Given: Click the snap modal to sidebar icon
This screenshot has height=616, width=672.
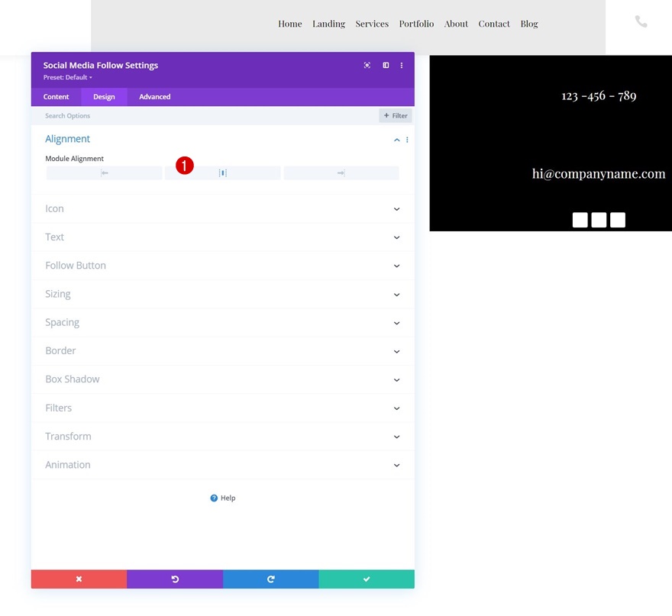Looking at the screenshot, I should [386, 65].
